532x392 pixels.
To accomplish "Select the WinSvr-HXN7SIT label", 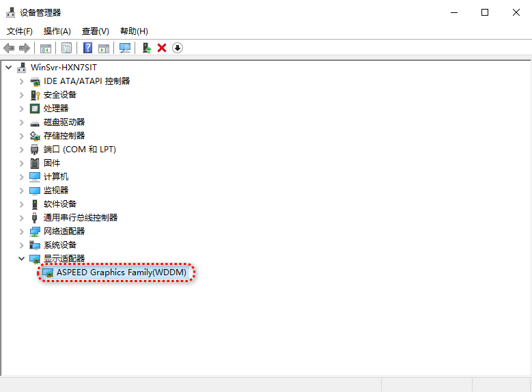I will point(64,67).
